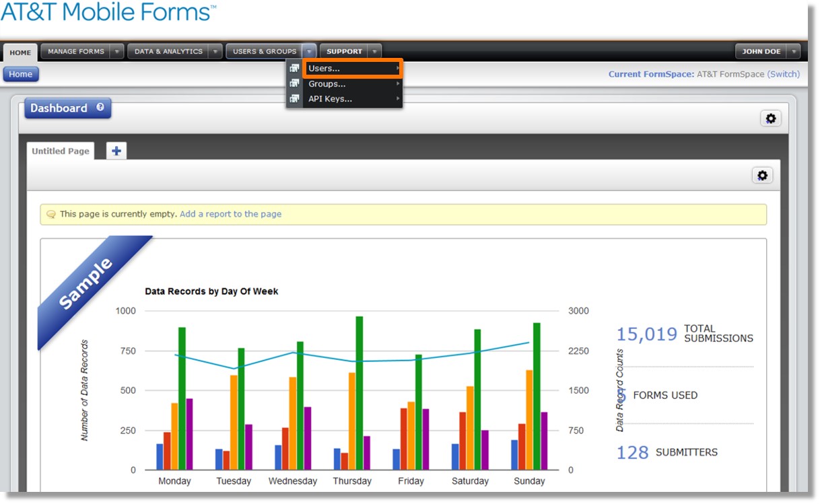This screenshot has height=504, width=820.
Task: Click the icon beside Groups menu entry
Action: tap(294, 83)
